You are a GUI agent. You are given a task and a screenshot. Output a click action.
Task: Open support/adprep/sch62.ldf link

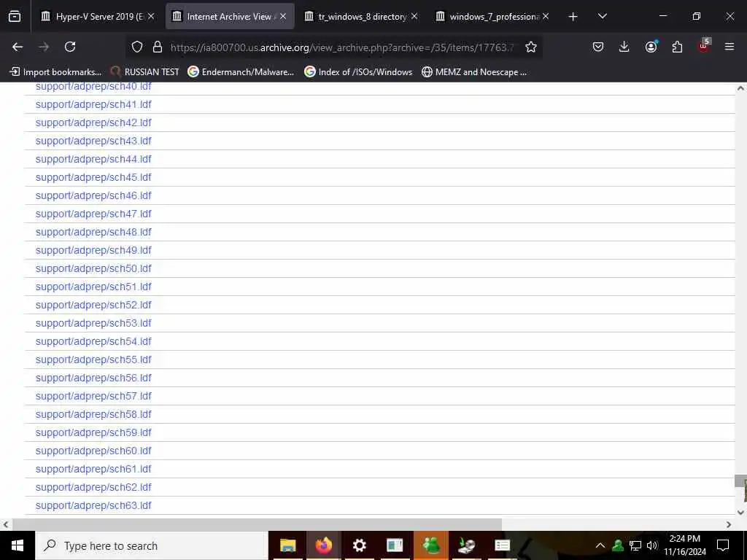[x=93, y=487]
